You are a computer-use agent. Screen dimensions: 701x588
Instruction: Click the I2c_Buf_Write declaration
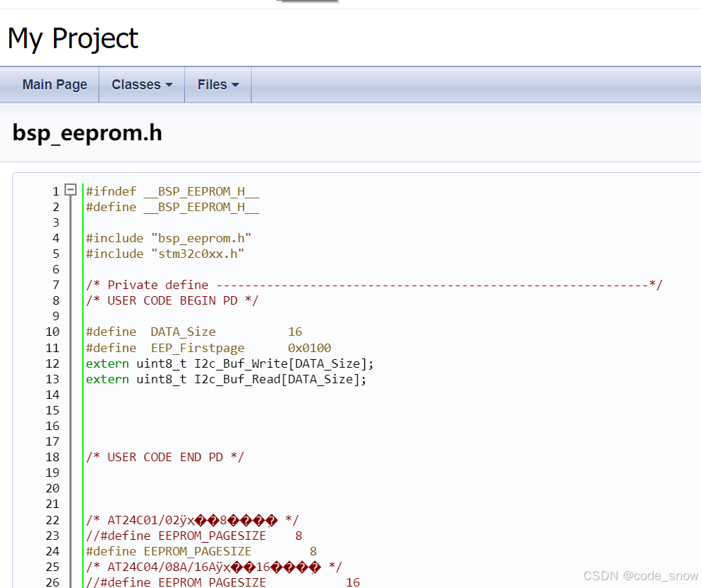click(230, 363)
